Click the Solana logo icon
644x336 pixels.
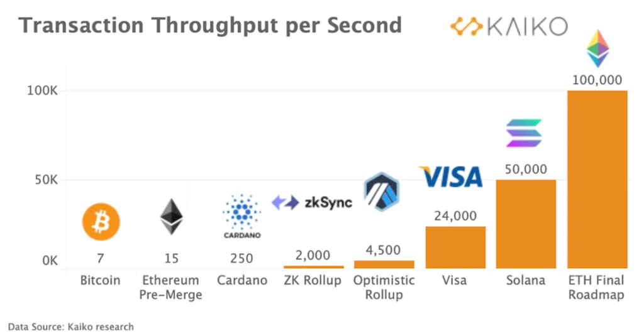524,133
